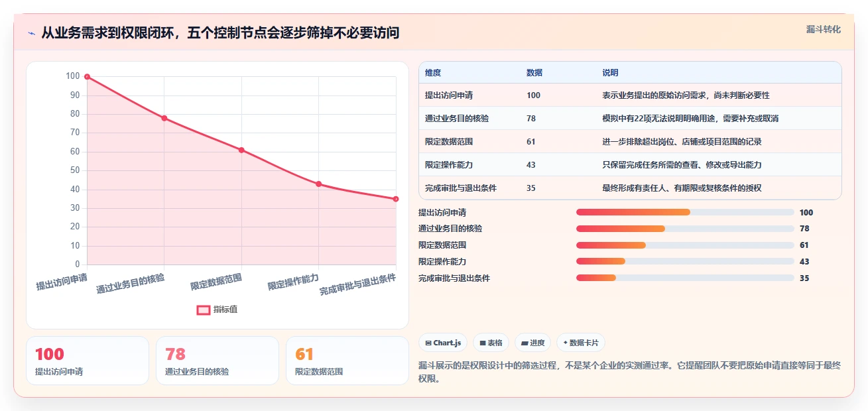The image size is (868, 411).
Task: Click the table data cell showing 35
Action: (x=531, y=188)
